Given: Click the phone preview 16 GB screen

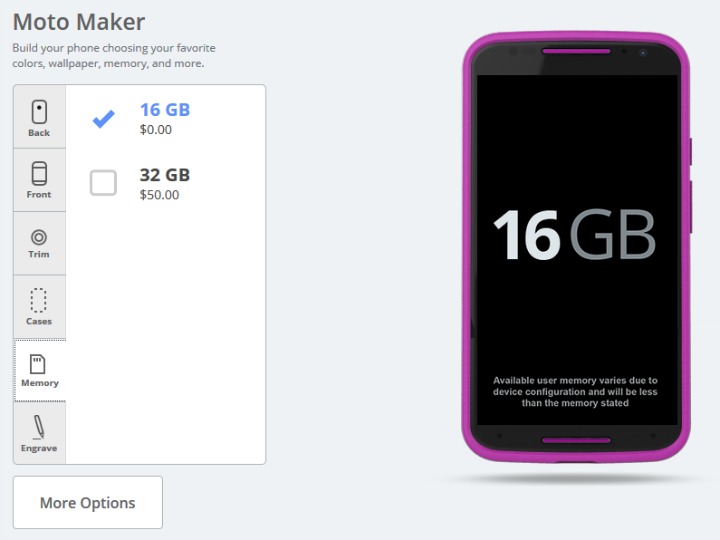Looking at the screenshot, I should pyautogui.click(x=577, y=250).
